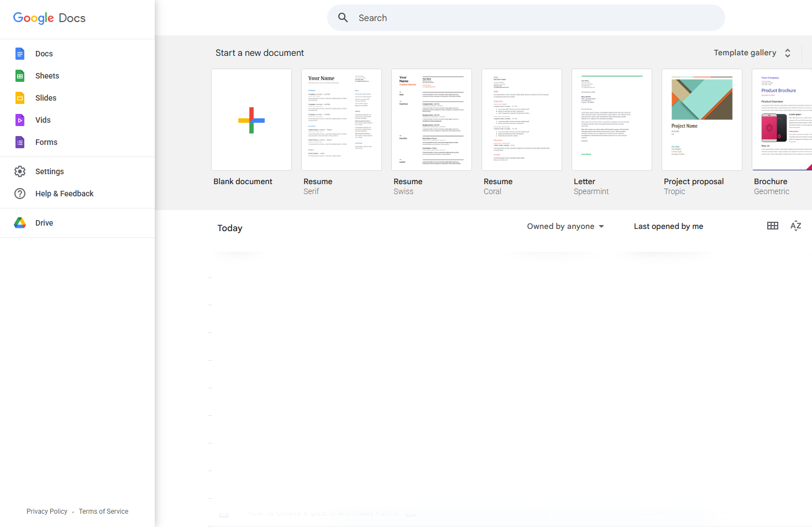The width and height of the screenshot is (812, 527).
Task: Open the Settings gear icon
Action: coord(20,171)
